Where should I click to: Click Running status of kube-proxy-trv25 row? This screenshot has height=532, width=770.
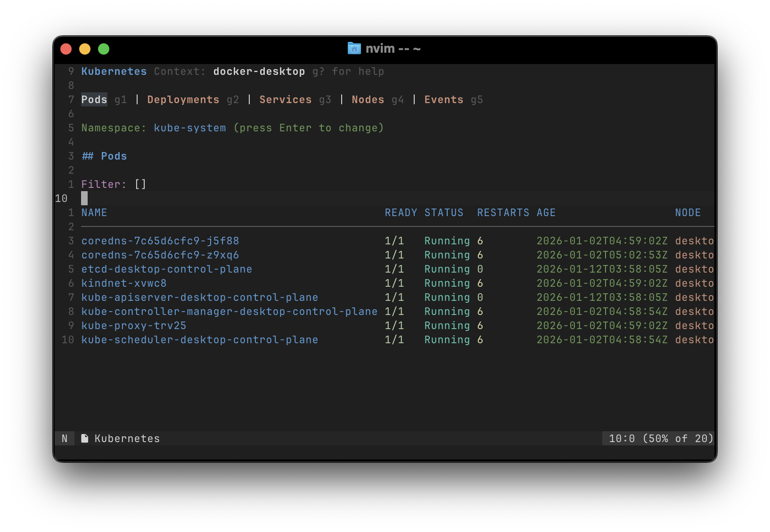pyautogui.click(x=447, y=325)
